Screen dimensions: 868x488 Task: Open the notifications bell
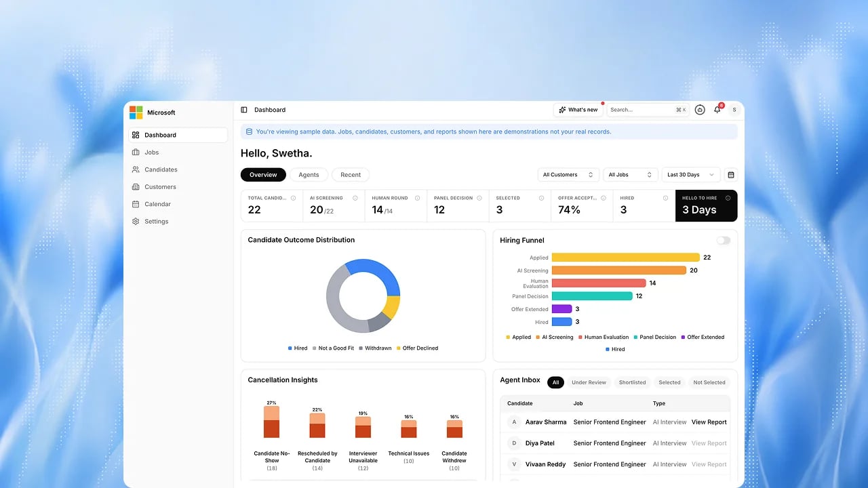717,110
